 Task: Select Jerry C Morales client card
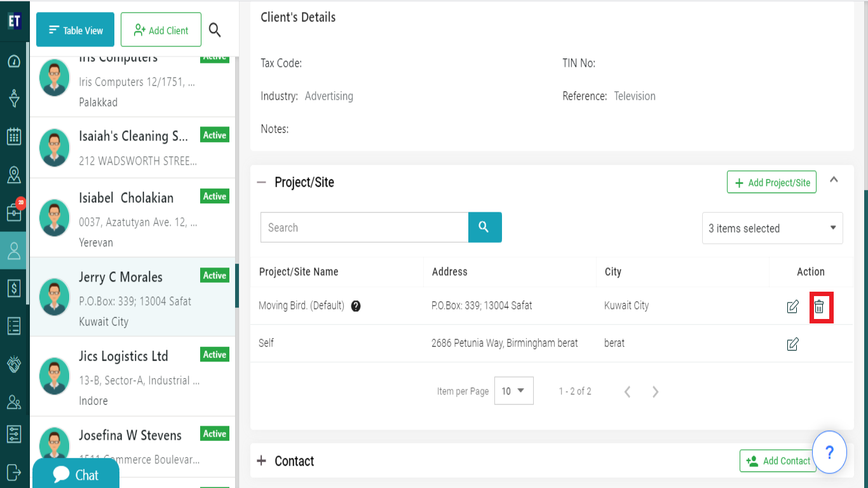click(132, 297)
